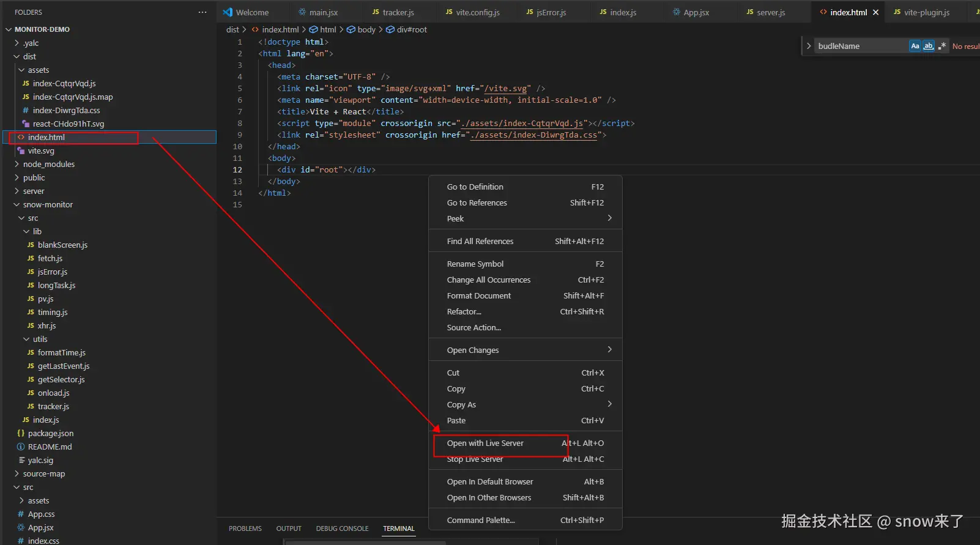Click the info icon of README.md
The width and height of the screenshot is (980, 545).
click(x=21, y=447)
